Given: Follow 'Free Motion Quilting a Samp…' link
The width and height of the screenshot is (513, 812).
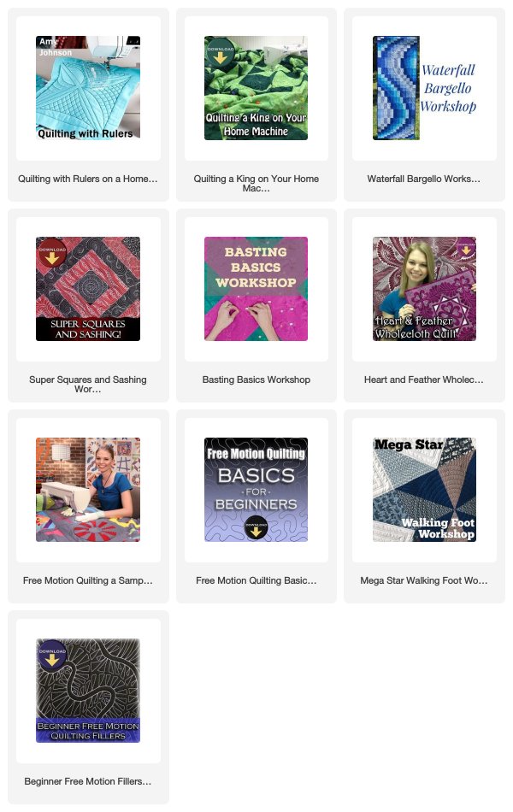Looking at the screenshot, I should (x=87, y=580).
